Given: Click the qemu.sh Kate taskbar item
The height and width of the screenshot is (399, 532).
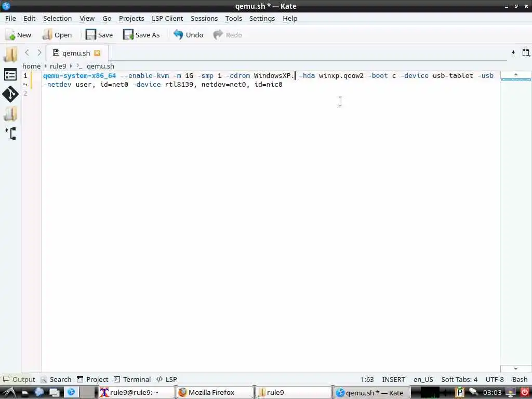Looking at the screenshot, I should (x=372, y=393).
